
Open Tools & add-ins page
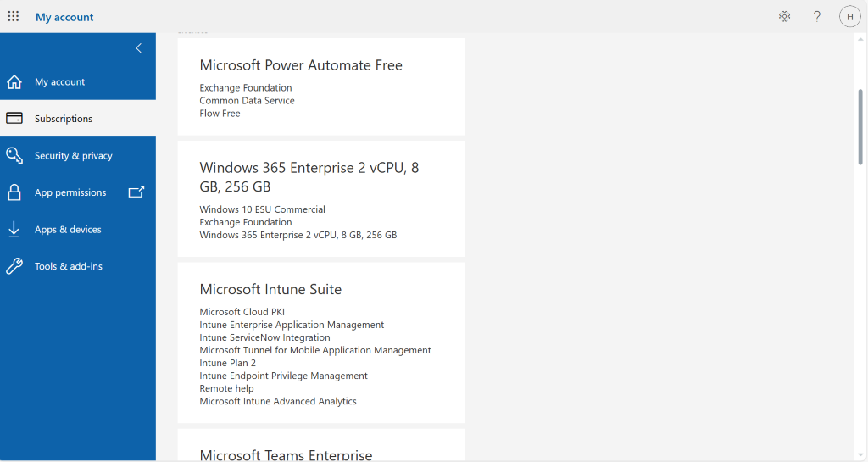point(77,266)
